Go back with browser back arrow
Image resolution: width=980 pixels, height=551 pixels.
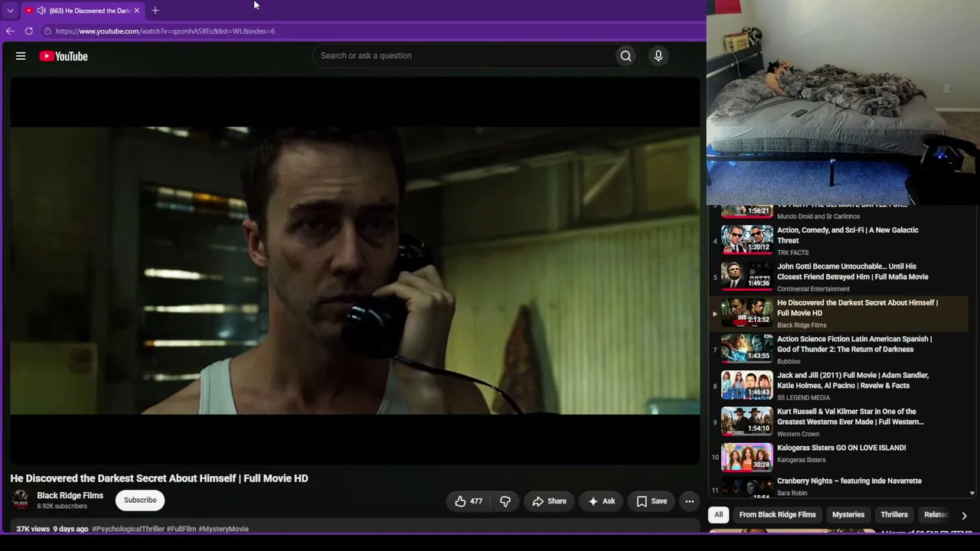[x=10, y=31]
